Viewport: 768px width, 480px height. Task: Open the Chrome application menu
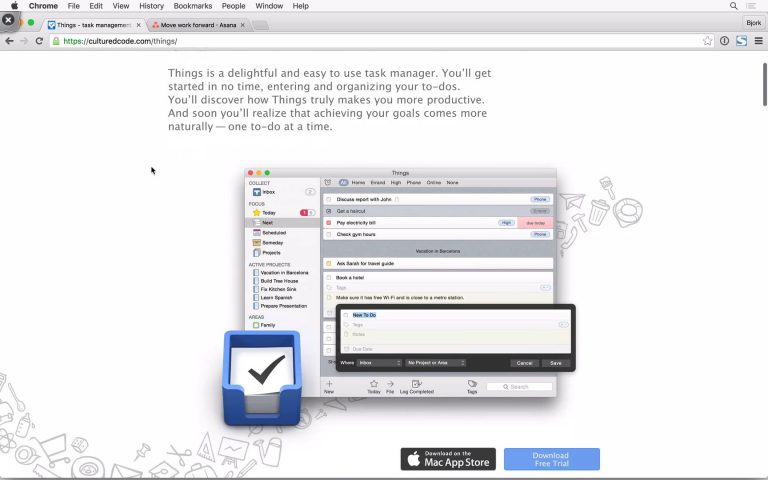(43, 6)
